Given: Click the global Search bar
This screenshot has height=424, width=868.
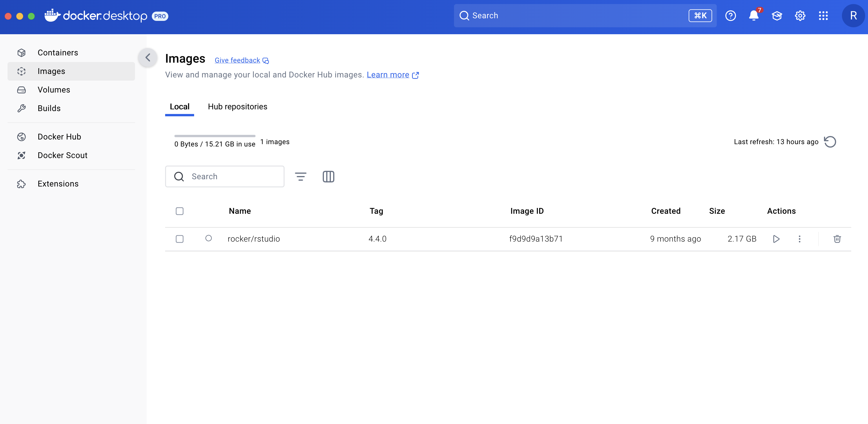Looking at the screenshot, I should point(585,16).
